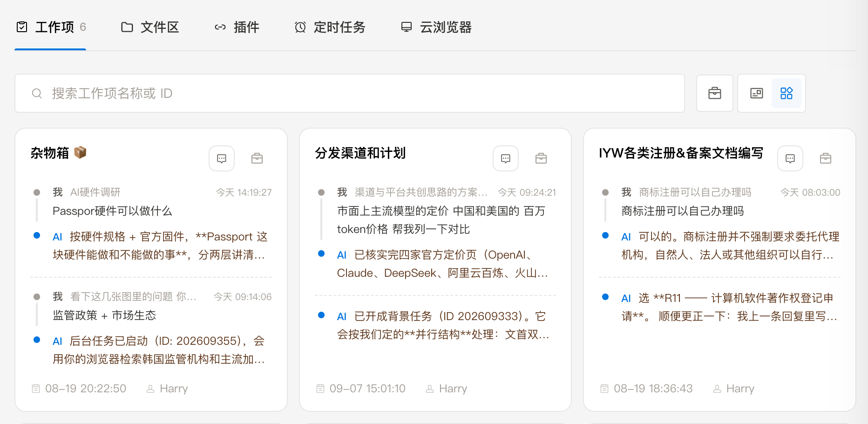This screenshot has width=868, height=424.
Task: Open the 插件 tab
Action: pyautogui.click(x=237, y=27)
